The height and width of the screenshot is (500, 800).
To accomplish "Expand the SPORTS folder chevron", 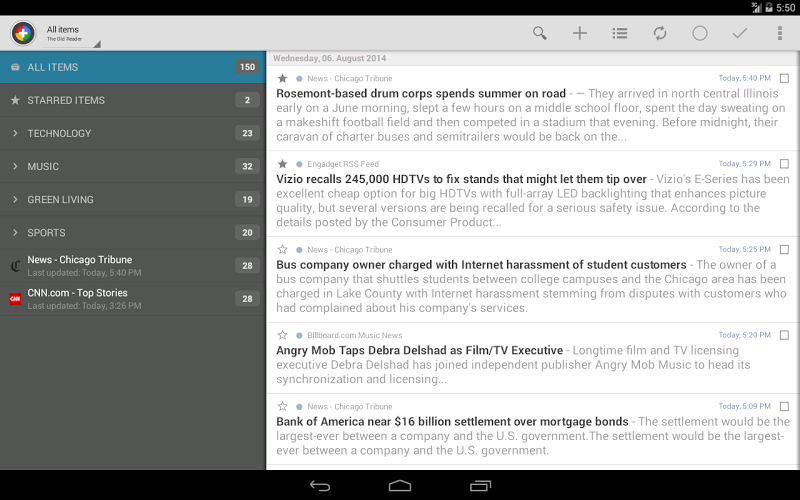I will (15, 233).
